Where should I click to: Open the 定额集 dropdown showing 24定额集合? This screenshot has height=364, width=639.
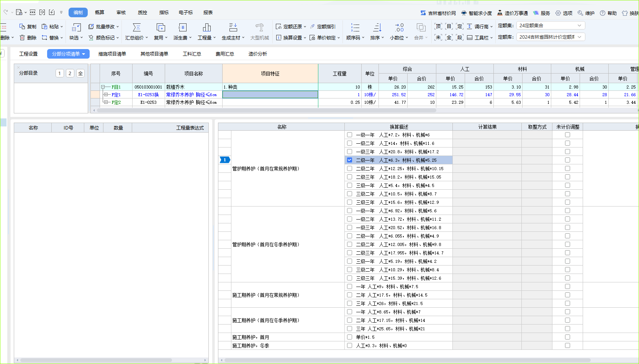point(551,26)
